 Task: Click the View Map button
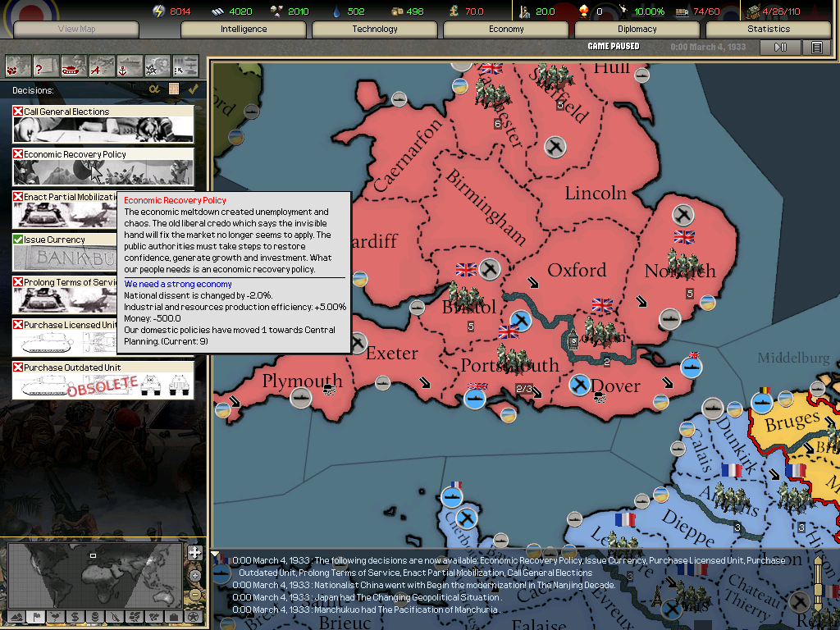(x=76, y=29)
